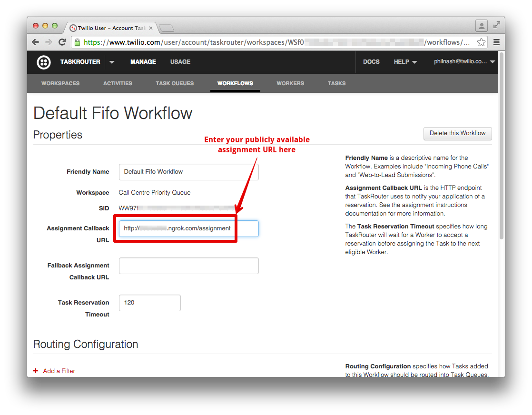This screenshot has height=415, width=532.
Task: Click the browser forward arrow
Action: point(49,42)
